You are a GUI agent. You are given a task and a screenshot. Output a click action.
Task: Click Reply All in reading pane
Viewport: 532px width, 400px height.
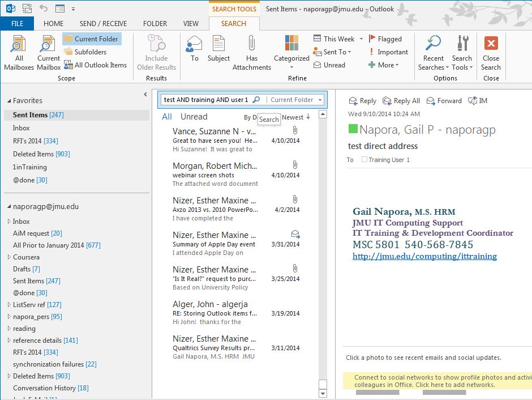401,101
